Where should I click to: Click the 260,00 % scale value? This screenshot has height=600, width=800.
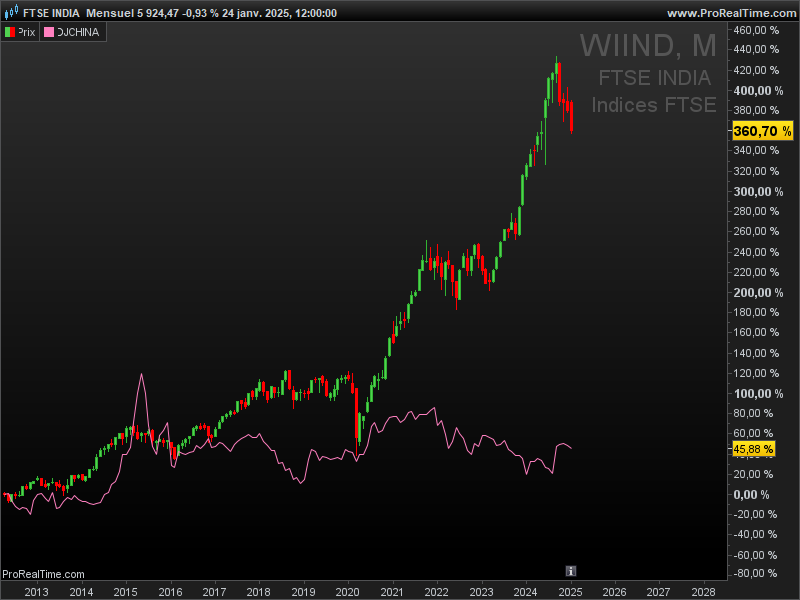coord(756,232)
